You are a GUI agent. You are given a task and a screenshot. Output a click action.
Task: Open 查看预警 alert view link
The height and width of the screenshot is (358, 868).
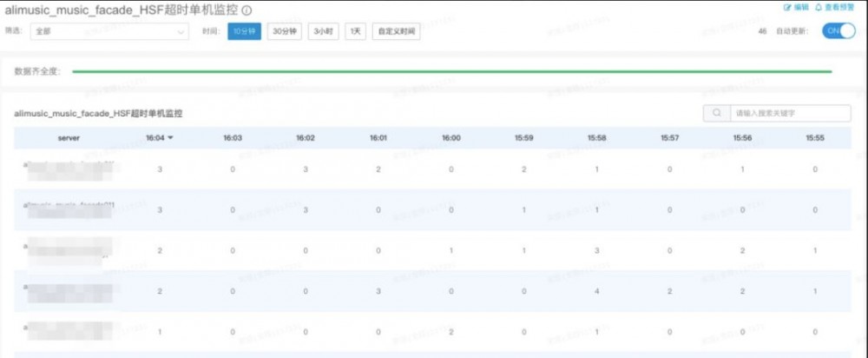(834, 8)
